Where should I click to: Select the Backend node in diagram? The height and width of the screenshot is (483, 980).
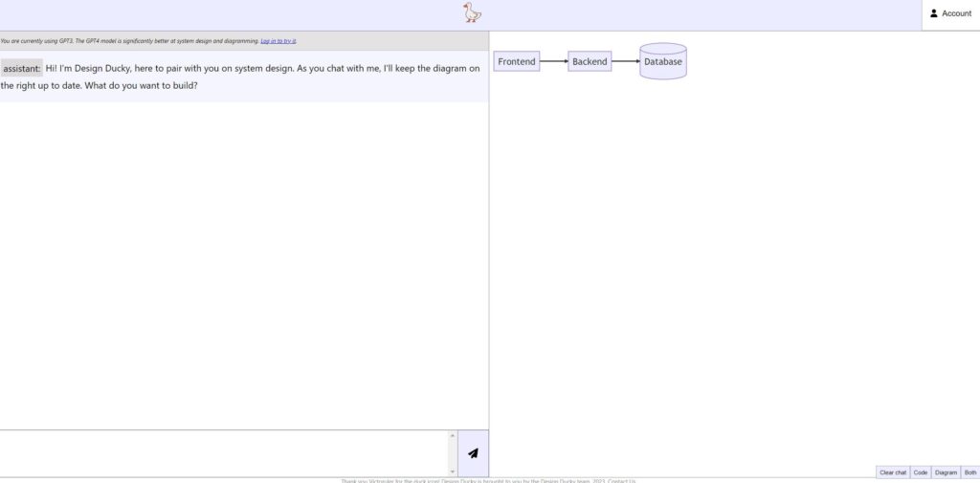point(590,62)
